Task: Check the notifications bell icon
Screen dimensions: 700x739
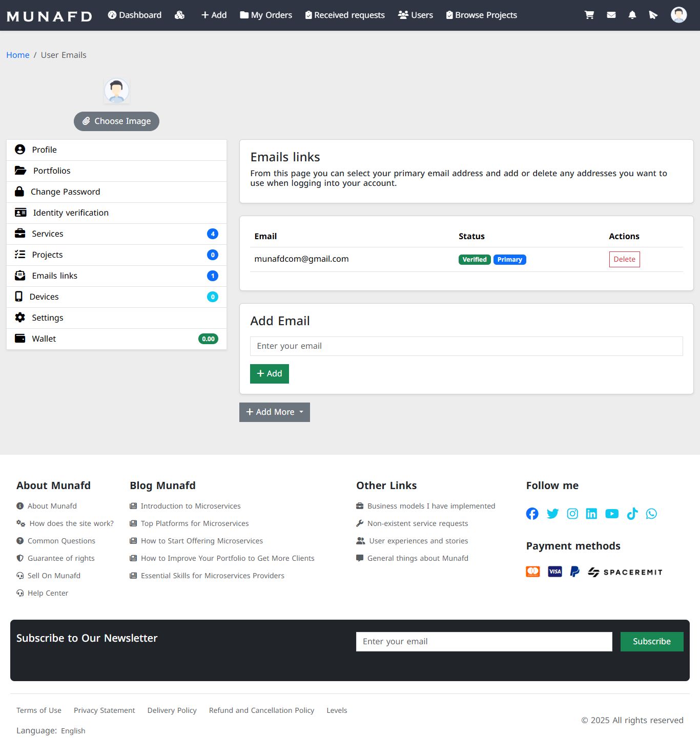Action: pos(632,15)
